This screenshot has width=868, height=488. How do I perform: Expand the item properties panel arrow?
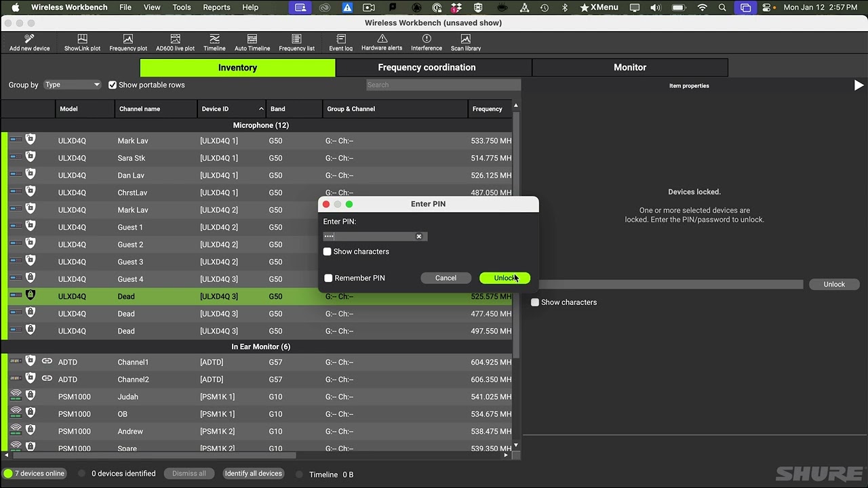click(859, 85)
